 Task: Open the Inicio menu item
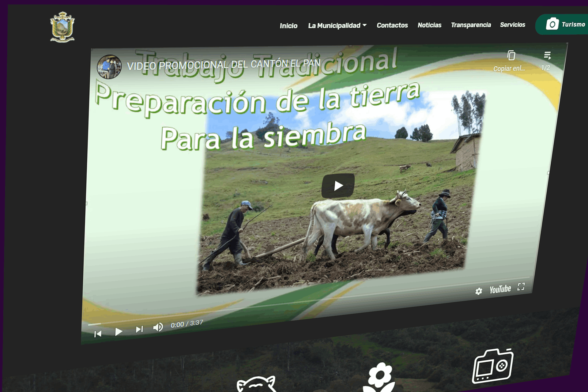click(288, 26)
